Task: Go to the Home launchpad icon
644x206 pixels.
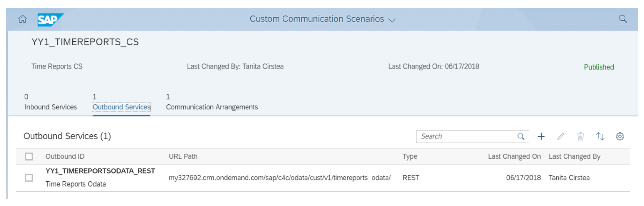Action: click(23, 19)
